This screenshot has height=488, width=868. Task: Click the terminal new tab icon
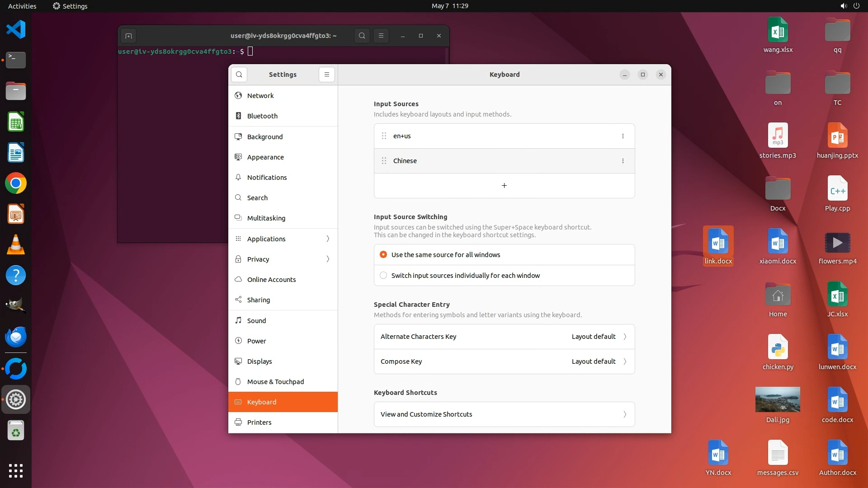[128, 36]
